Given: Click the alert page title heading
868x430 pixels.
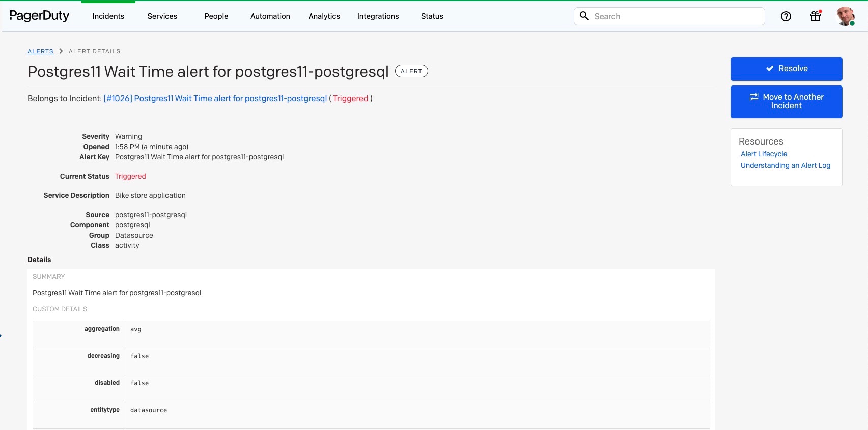Looking at the screenshot, I should [208, 72].
